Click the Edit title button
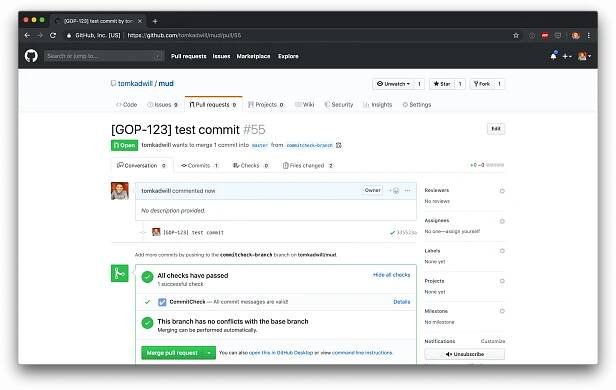The width and height of the screenshot is (616, 390). click(x=496, y=129)
